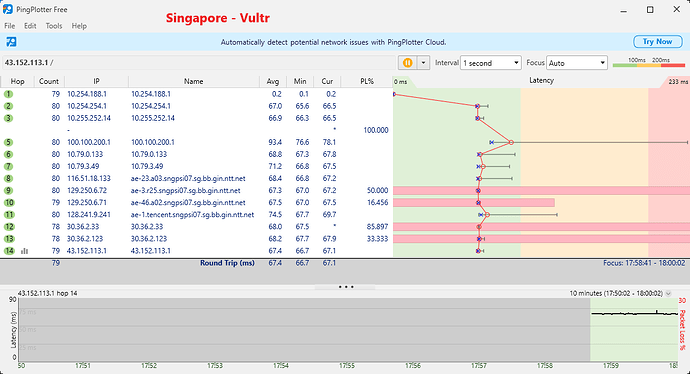
Task: Click the Count column header
Action: [49, 81]
